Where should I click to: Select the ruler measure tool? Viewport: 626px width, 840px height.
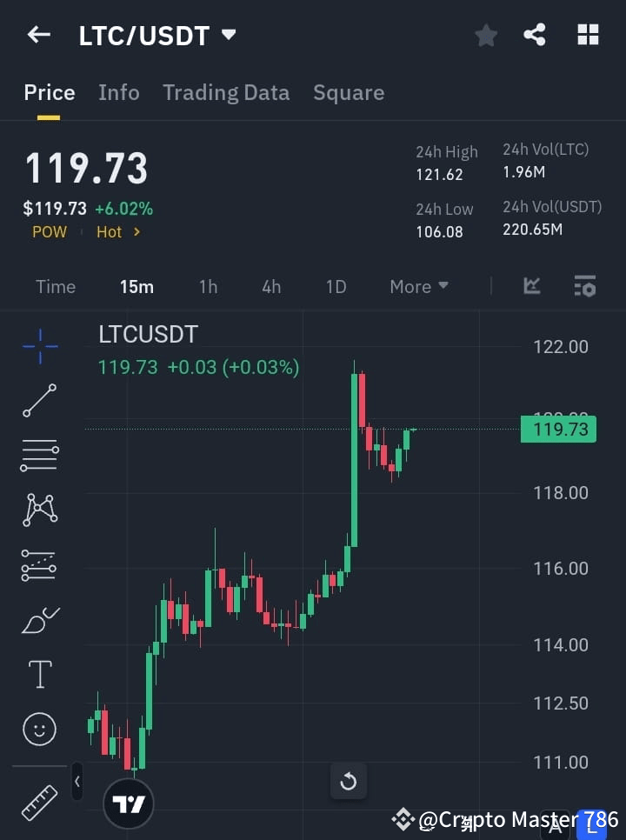pyautogui.click(x=40, y=803)
